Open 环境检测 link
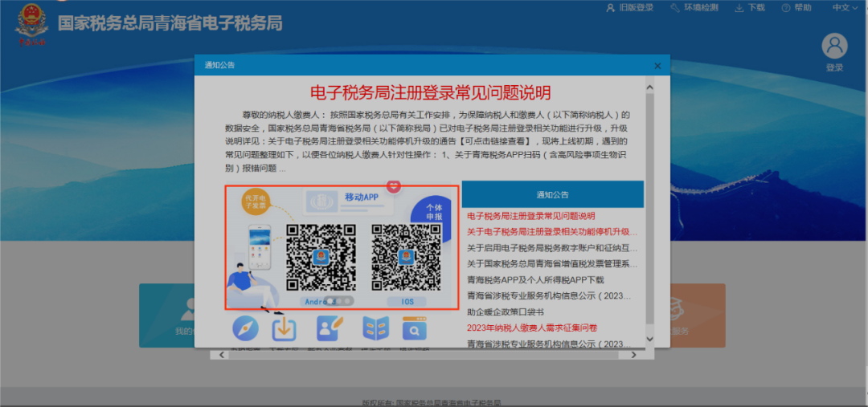The image size is (868, 407). click(x=701, y=8)
